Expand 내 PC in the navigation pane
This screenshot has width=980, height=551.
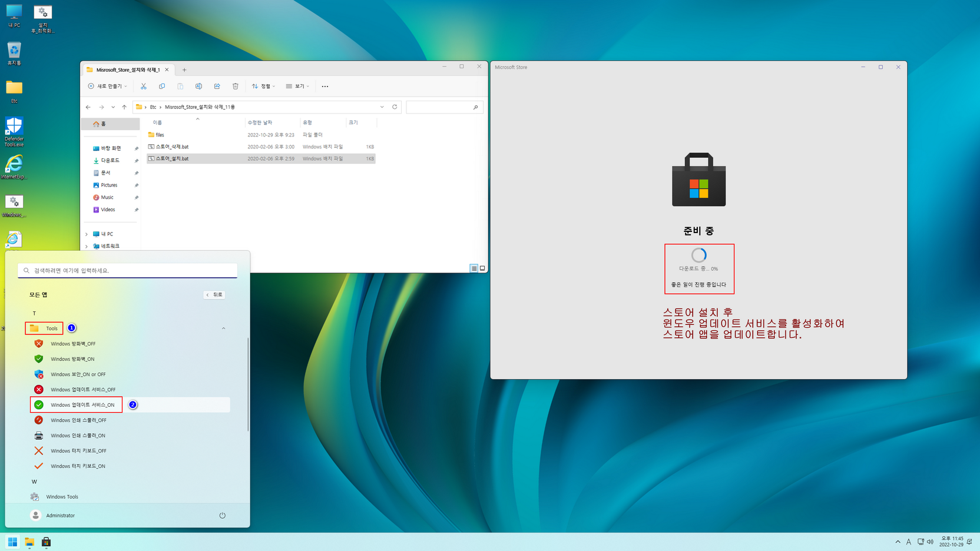pyautogui.click(x=87, y=234)
